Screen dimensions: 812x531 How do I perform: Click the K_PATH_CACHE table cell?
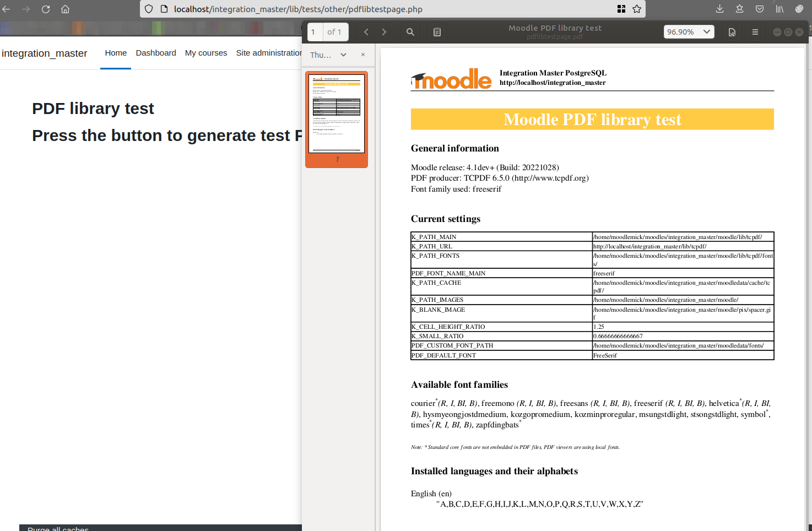click(501, 286)
